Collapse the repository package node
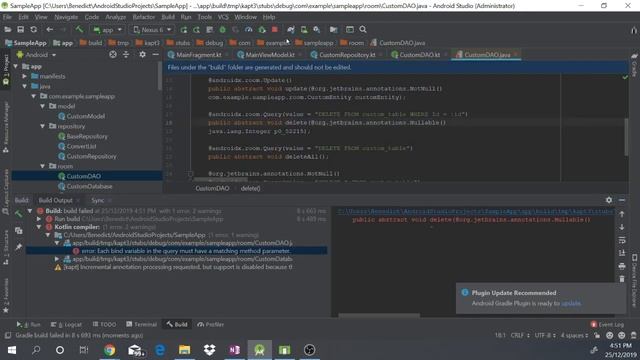 42,126
